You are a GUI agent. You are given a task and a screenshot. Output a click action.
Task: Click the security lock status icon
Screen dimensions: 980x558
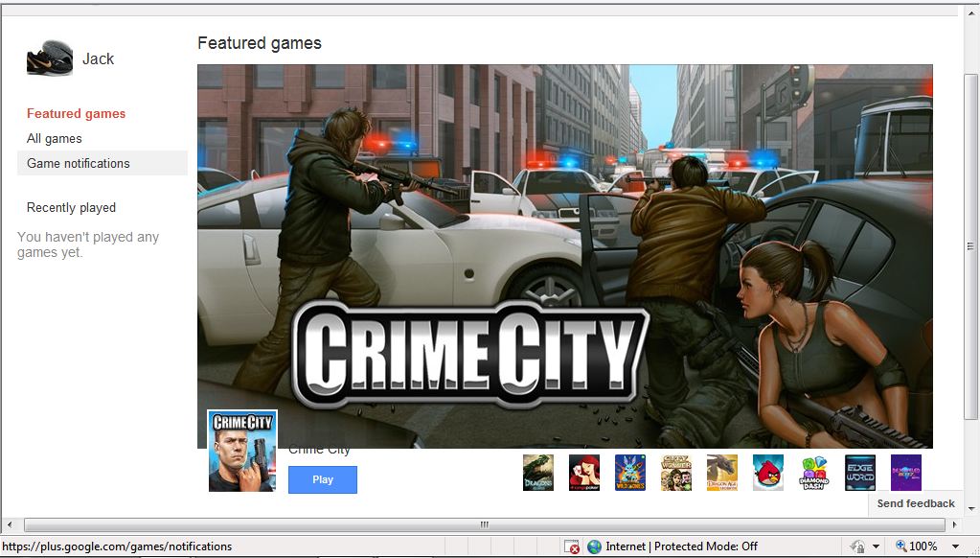pyautogui.click(x=857, y=546)
